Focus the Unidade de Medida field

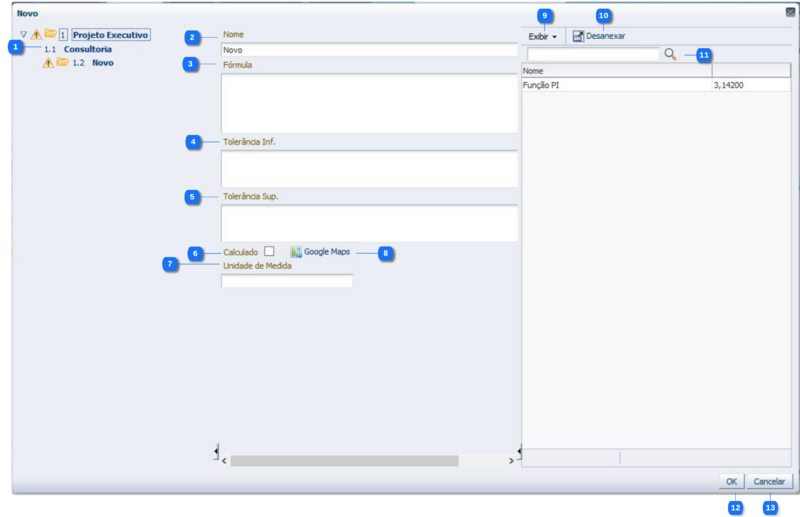coord(287,281)
